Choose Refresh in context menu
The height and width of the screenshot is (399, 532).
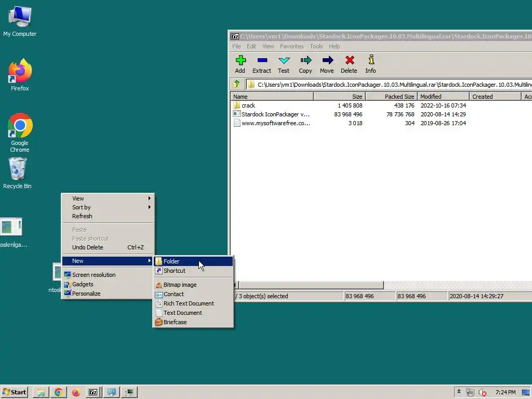tap(108, 216)
